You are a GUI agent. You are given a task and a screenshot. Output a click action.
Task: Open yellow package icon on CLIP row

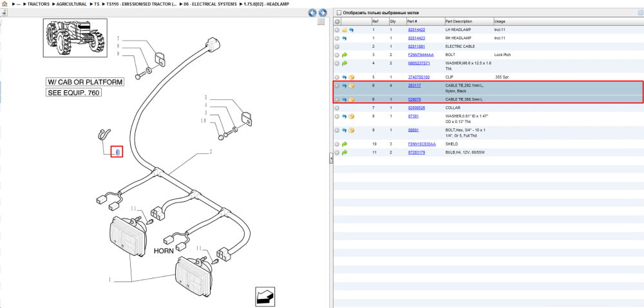(x=352, y=77)
